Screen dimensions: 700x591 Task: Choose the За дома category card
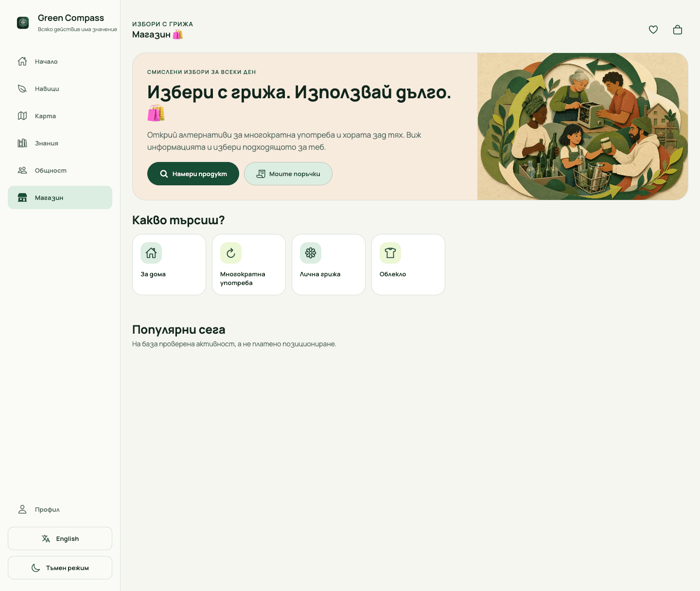pos(169,265)
